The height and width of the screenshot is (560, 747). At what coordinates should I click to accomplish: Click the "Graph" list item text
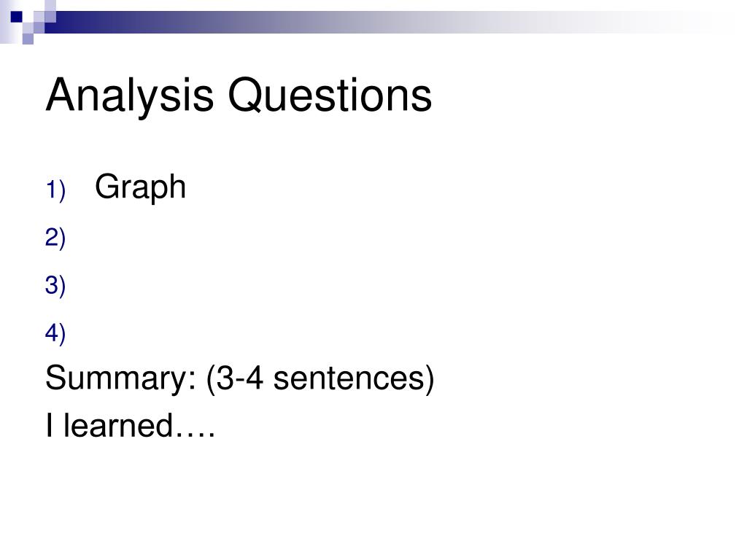point(140,187)
